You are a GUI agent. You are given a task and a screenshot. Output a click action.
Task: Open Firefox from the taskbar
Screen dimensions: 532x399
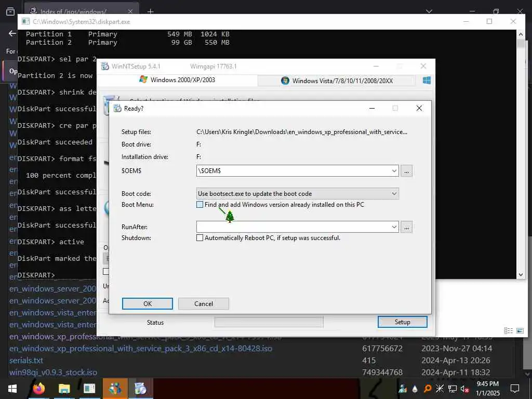(x=38, y=389)
